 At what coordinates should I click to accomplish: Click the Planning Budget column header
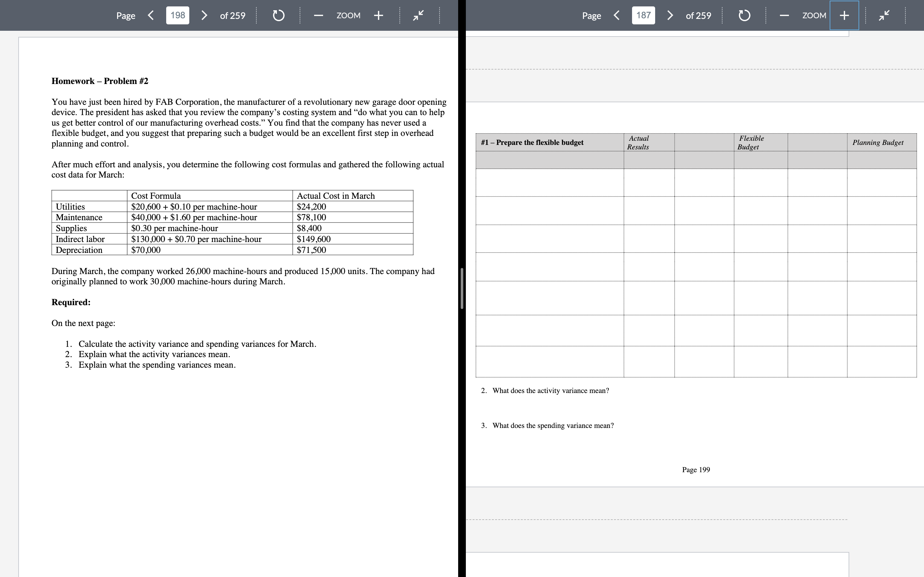point(877,142)
